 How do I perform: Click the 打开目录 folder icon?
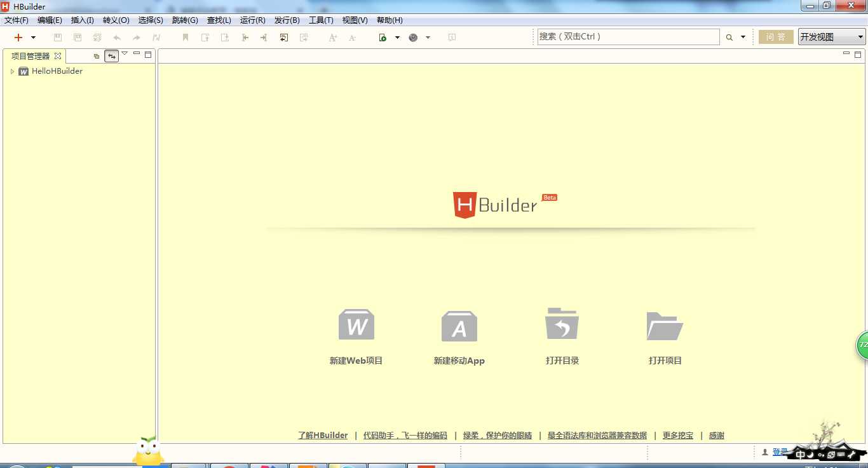562,324
